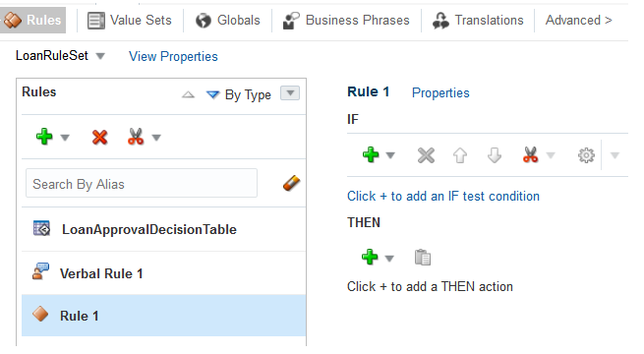Clear the alias search with the eraser icon
644x354 pixels.
(x=291, y=183)
